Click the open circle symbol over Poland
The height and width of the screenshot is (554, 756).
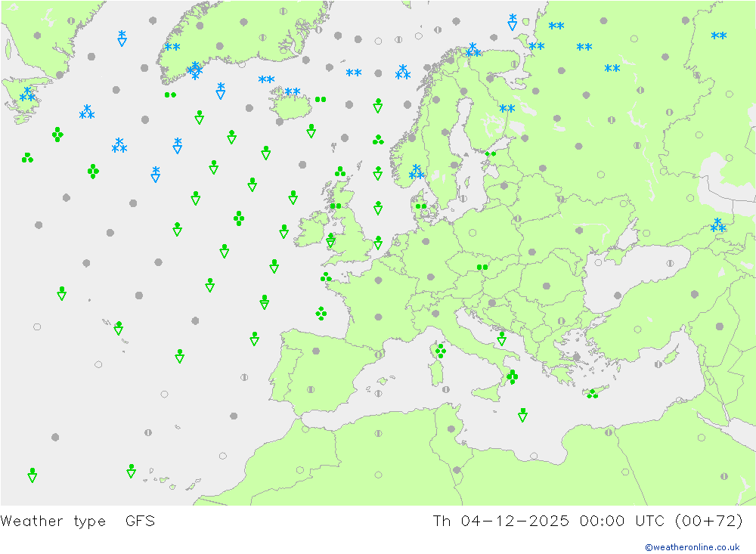tap(472, 232)
